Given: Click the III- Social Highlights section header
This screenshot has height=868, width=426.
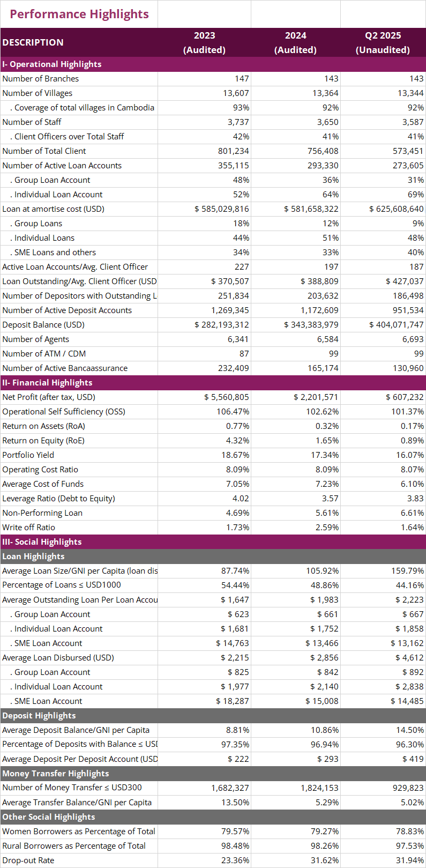Looking at the screenshot, I should tap(42, 542).
